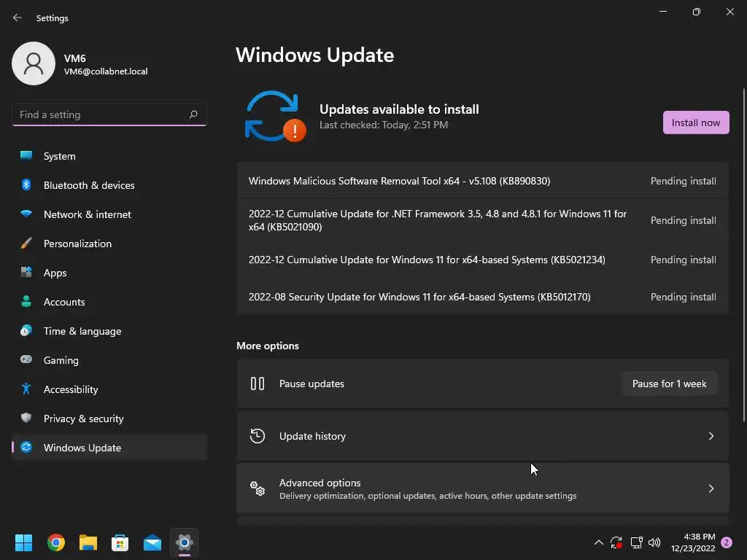Go to Personalization settings

109,244
